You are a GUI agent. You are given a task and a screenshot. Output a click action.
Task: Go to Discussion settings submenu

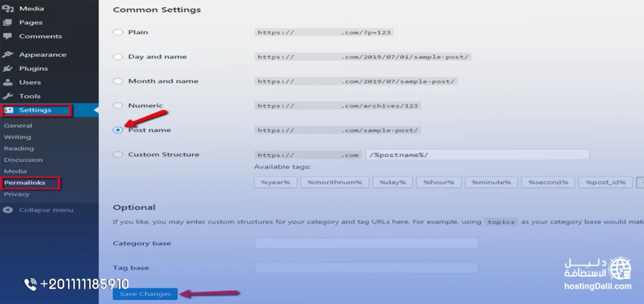23,160
